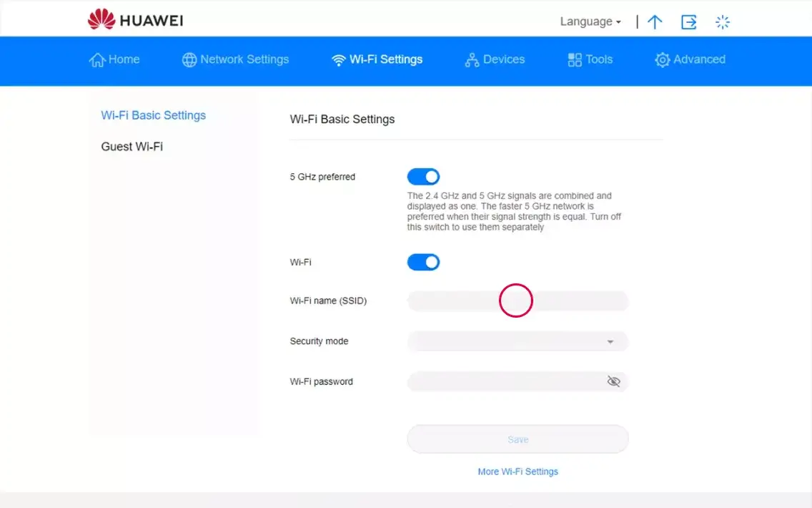Open Guest Wi-Fi in the sidebar
Viewport: 812px width, 508px height.
point(132,147)
